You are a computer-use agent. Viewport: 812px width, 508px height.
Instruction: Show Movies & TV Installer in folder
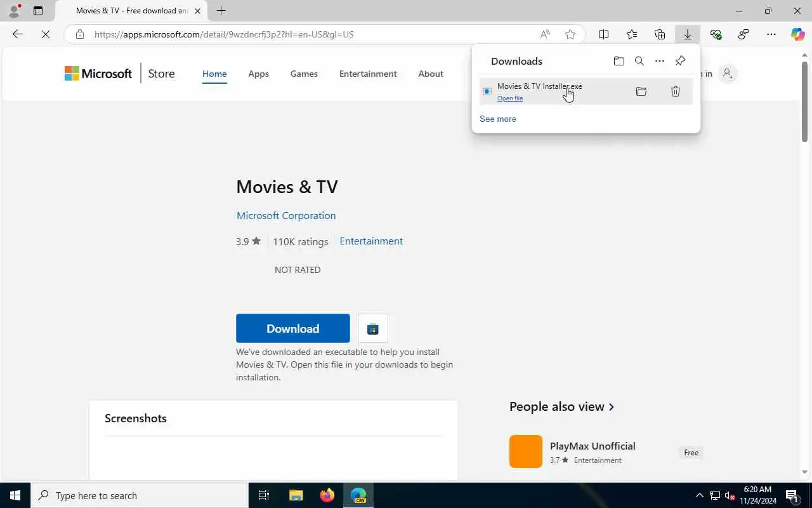pos(641,91)
